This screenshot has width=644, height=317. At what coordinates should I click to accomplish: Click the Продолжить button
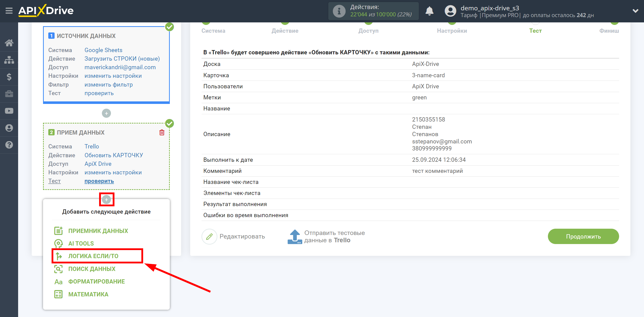coord(583,236)
